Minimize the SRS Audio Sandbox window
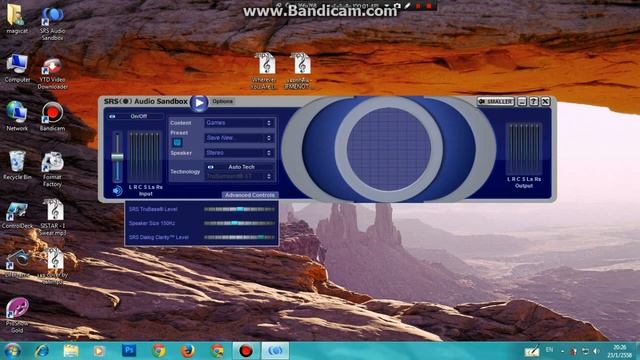Screen dimensions: 640x360 pos(522,101)
